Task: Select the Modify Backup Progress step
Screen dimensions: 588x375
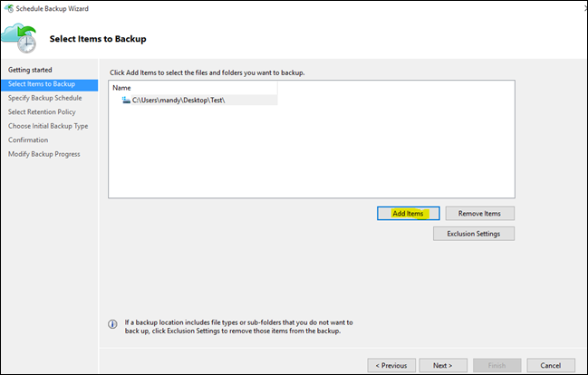Action: click(x=43, y=154)
